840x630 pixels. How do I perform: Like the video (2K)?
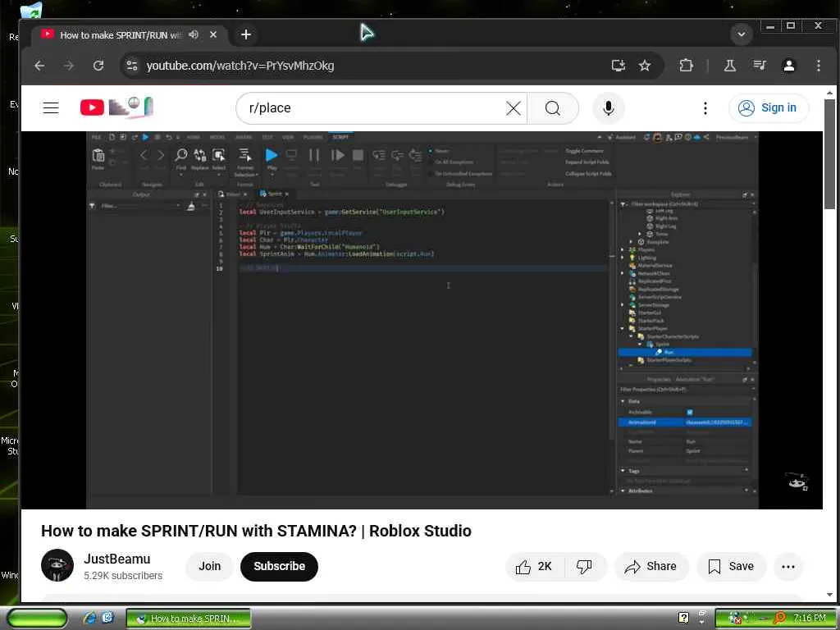(x=535, y=566)
